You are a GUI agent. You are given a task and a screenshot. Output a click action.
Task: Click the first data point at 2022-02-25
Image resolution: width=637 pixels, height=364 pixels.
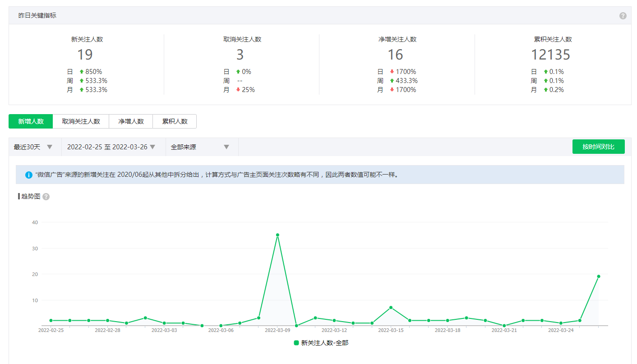(x=51, y=321)
